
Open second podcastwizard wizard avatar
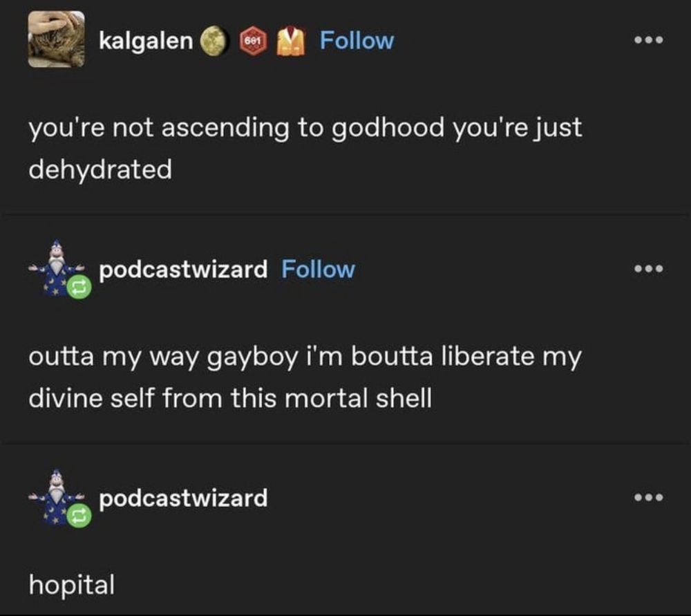point(57,497)
